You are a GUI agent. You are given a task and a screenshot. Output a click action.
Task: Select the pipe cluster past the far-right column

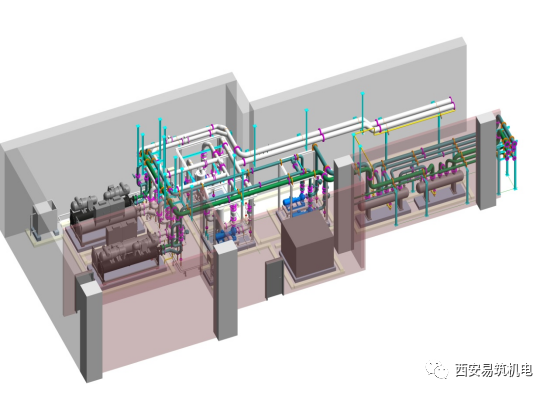[x=507, y=151]
